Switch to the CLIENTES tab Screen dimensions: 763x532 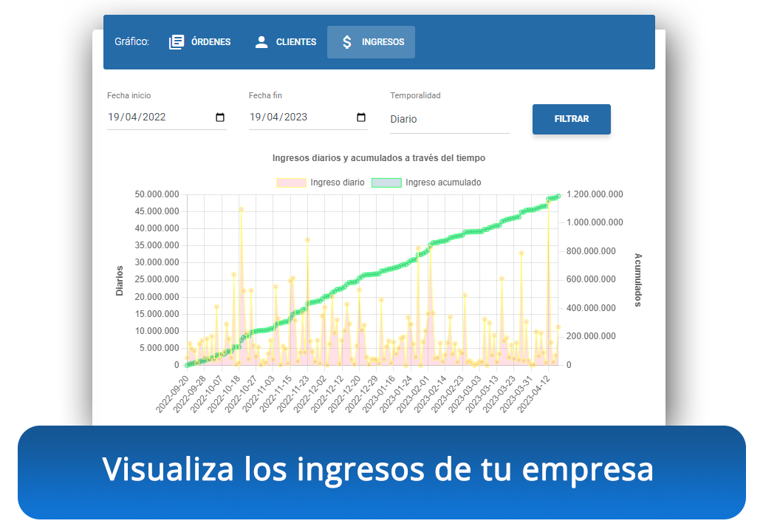tap(285, 42)
